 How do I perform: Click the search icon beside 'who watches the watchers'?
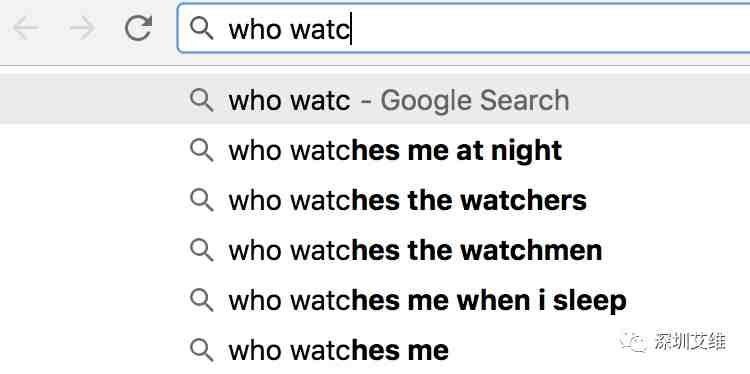[x=201, y=200]
